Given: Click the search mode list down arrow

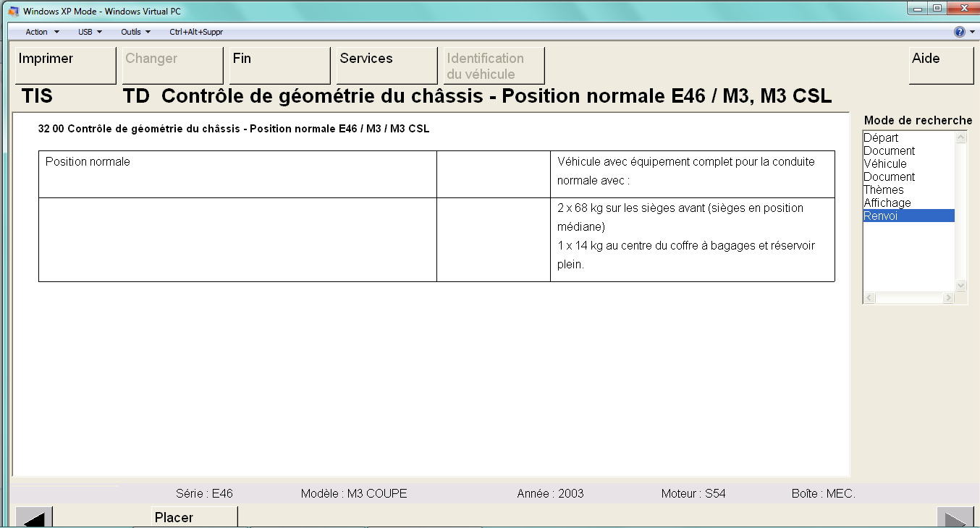Looking at the screenshot, I should 961,286.
